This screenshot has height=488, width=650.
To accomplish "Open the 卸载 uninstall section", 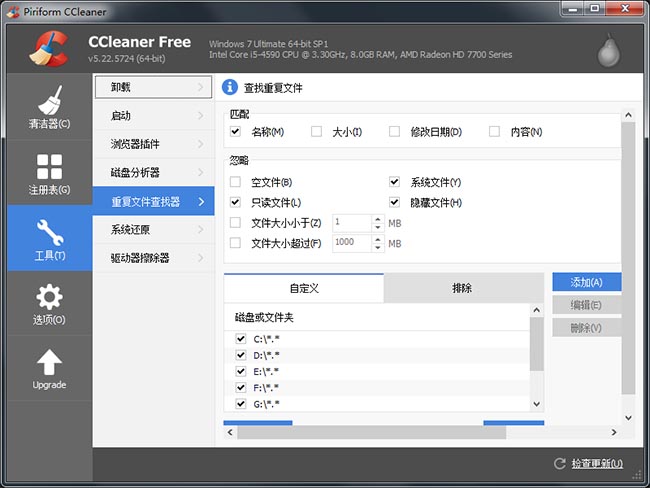I will tap(153, 87).
